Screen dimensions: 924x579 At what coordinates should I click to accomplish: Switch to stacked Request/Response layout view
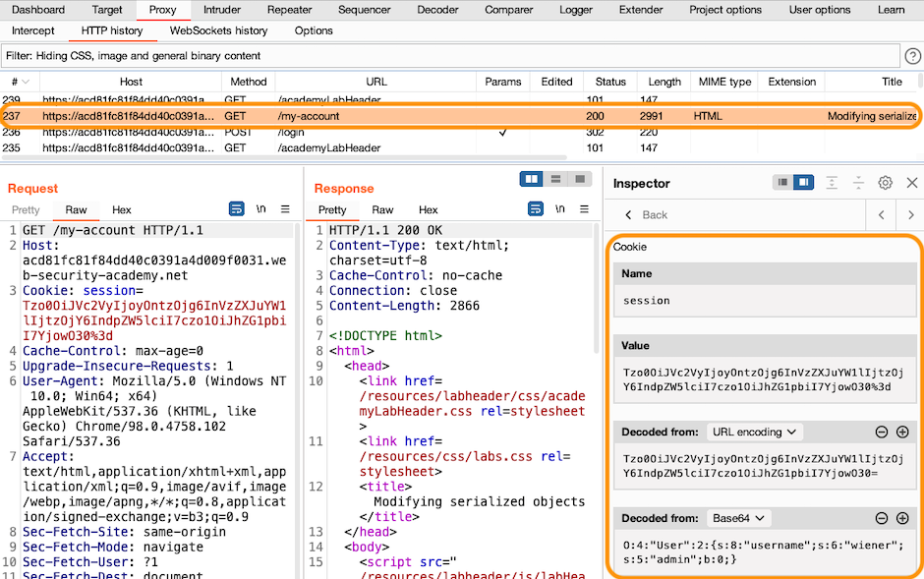click(x=554, y=178)
